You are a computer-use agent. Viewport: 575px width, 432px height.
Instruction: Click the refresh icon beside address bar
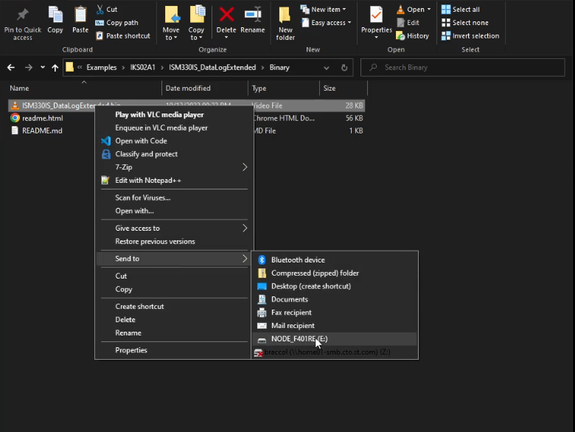[344, 67]
